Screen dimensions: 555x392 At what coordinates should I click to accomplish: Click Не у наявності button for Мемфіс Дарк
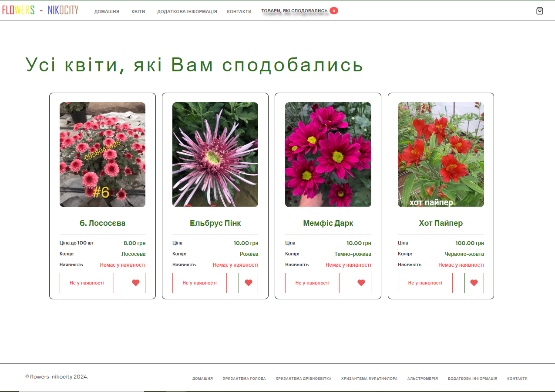click(x=312, y=283)
